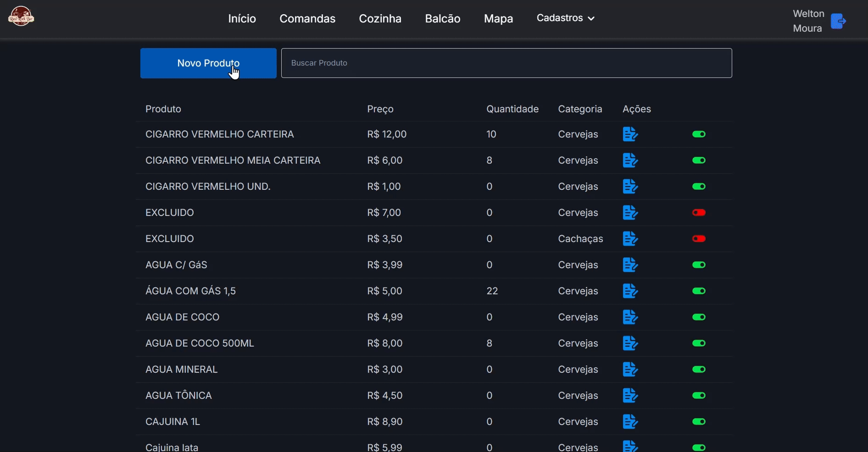Open editor for AGUA TÔNICA row
Screen dimensions: 868x452
tap(630, 396)
